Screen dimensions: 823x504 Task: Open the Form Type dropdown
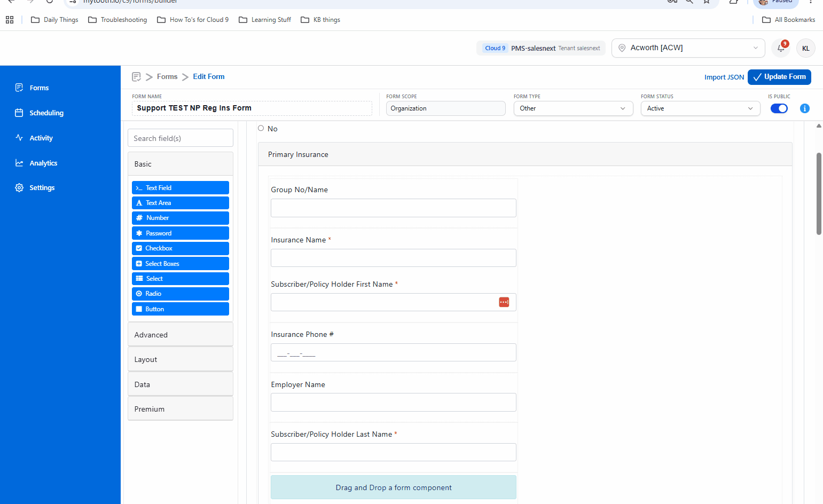tap(573, 108)
